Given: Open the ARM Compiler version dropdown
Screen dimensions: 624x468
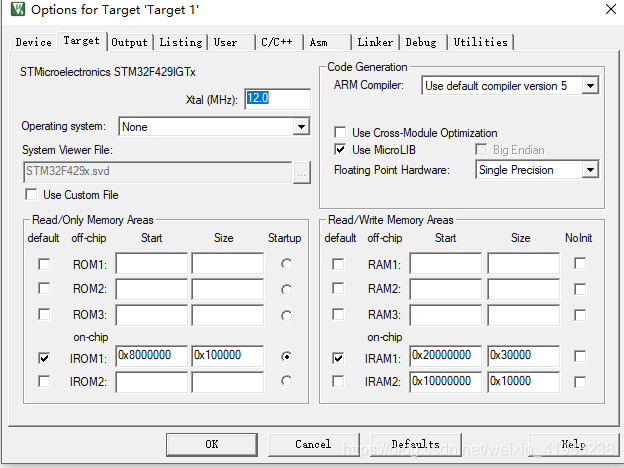Looking at the screenshot, I should [590, 86].
